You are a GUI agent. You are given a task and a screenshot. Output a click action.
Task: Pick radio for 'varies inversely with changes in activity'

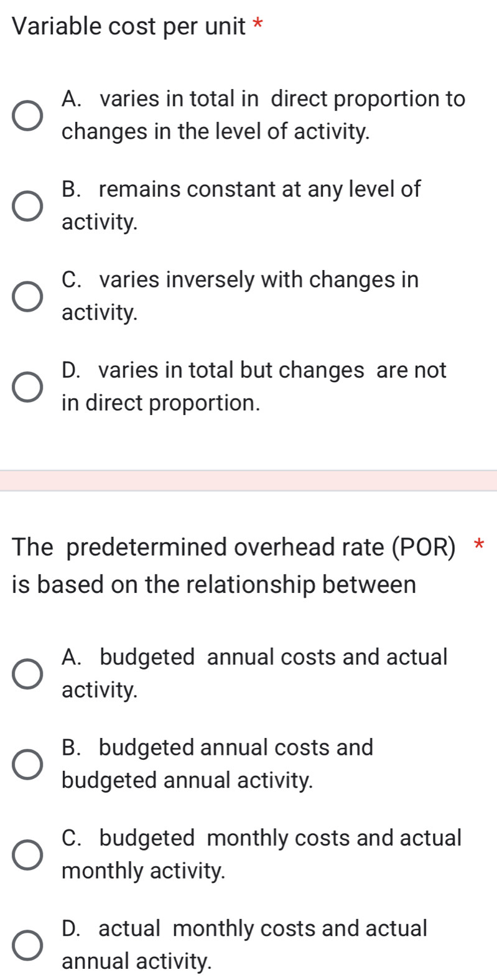coord(29,296)
